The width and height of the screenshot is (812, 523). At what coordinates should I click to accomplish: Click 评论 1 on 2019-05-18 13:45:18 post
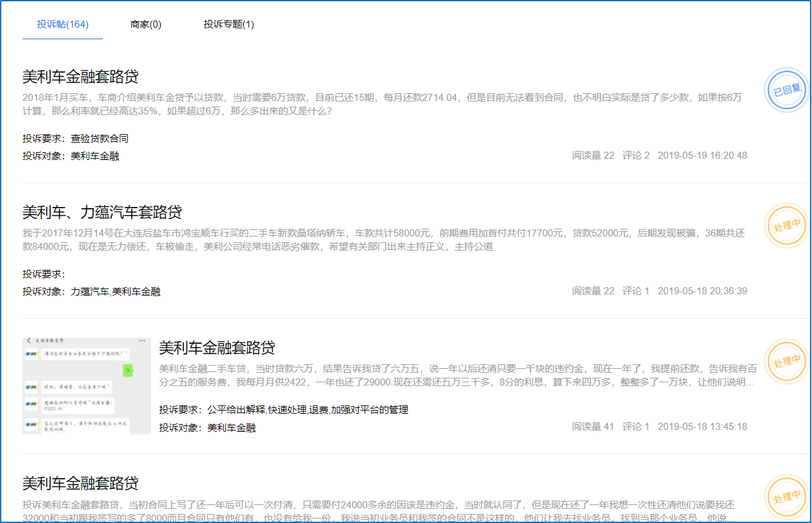(x=636, y=427)
